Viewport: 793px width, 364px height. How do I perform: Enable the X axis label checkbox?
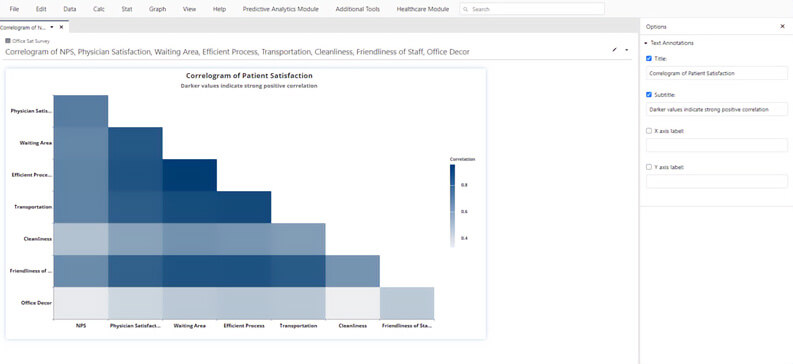649,130
